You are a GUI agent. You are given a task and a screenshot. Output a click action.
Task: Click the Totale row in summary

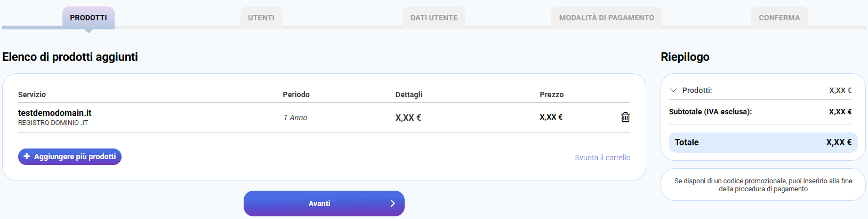tap(763, 143)
